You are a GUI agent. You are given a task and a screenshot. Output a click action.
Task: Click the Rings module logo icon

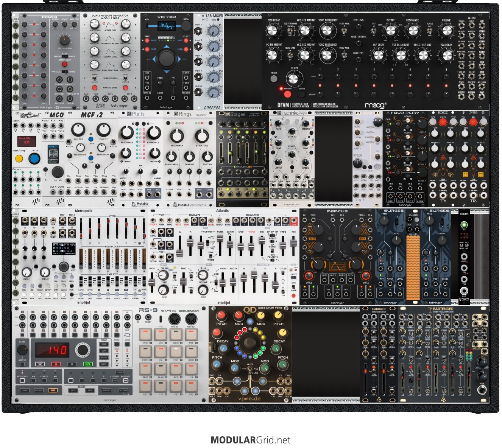(176, 114)
